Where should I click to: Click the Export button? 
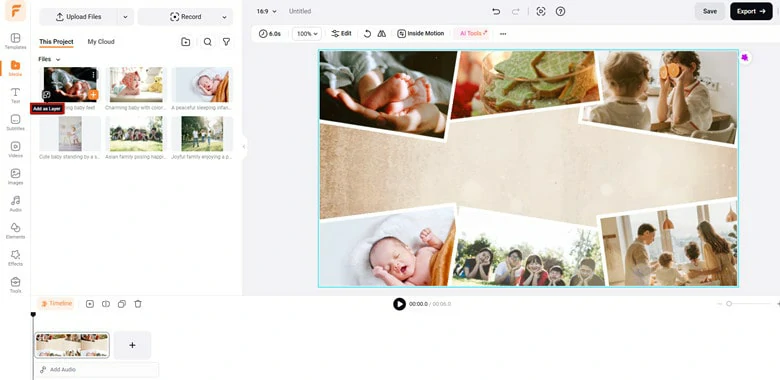(x=751, y=11)
